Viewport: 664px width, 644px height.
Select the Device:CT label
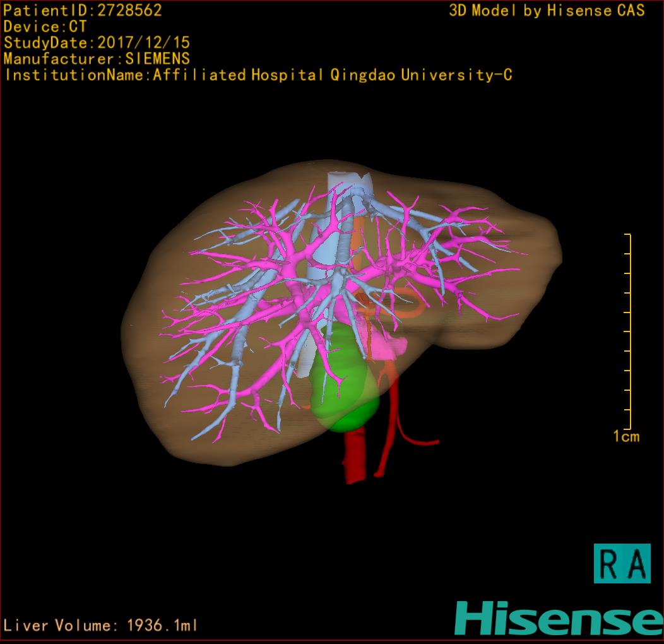tap(45, 27)
